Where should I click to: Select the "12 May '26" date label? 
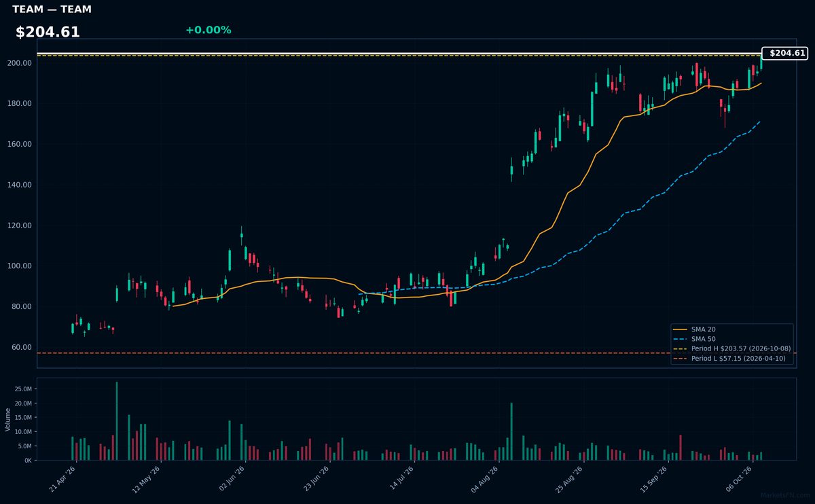(x=147, y=479)
